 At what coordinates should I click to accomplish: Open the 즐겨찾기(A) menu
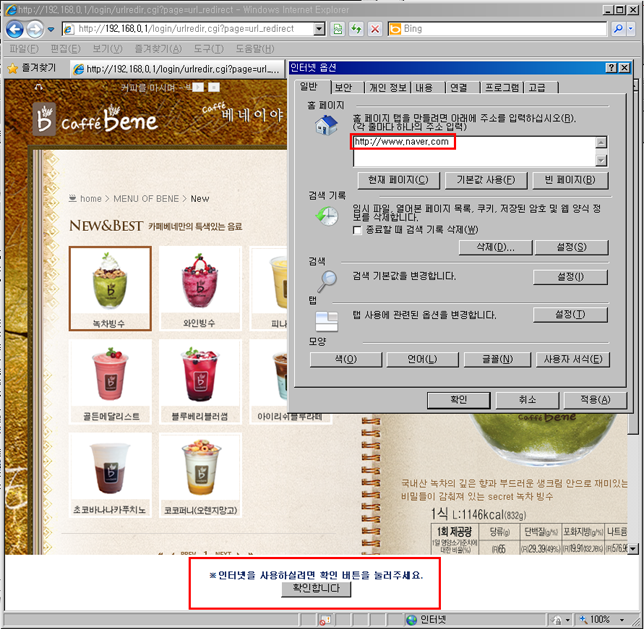[158, 49]
